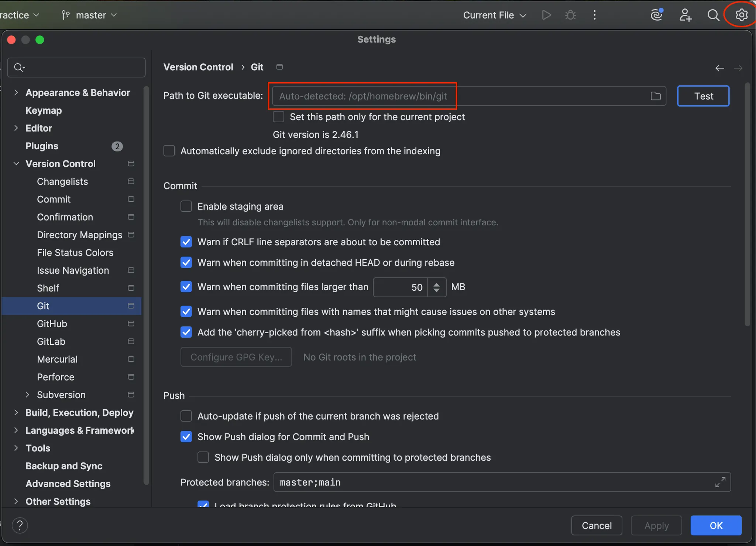The height and width of the screenshot is (546, 756).
Task: Open IDE settings gear icon
Action: [741, 15]
